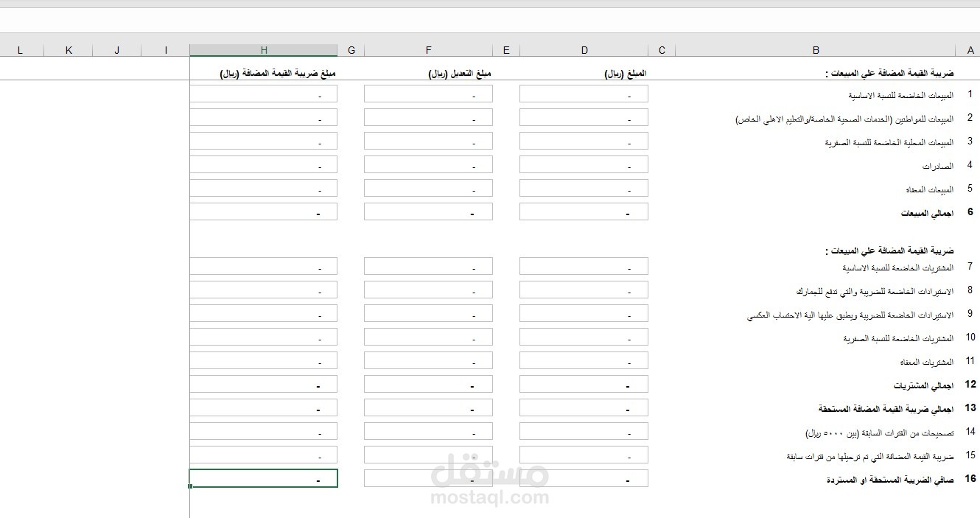Click column D cell for line 9 reverse-charge imports
The width and height of the screenshot is (980, 518).
click(x=584, y=313)
